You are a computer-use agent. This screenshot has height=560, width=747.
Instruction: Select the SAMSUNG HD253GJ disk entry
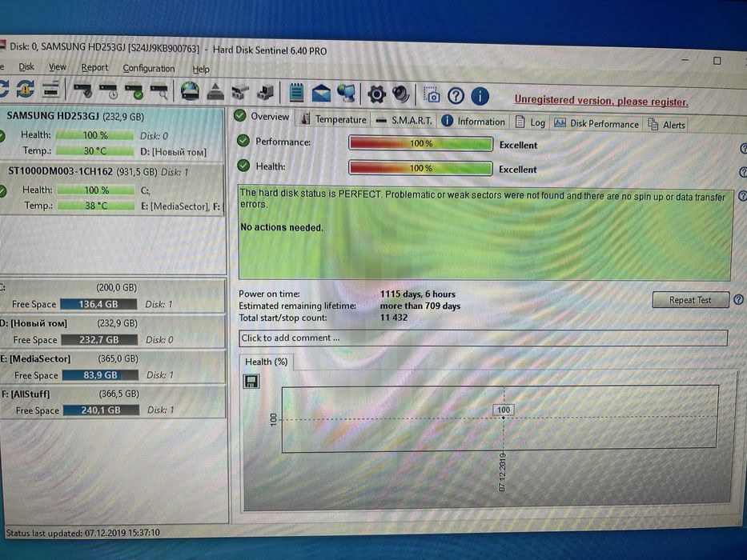[112, 134]
